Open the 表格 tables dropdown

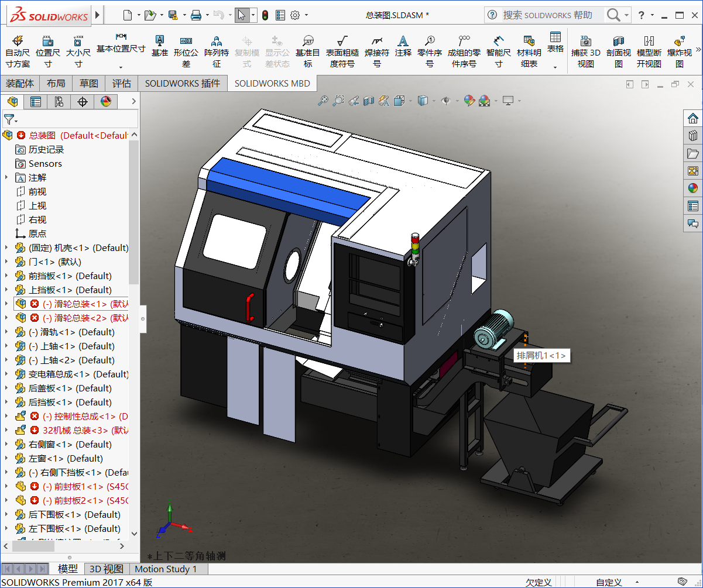pos(555,67)
